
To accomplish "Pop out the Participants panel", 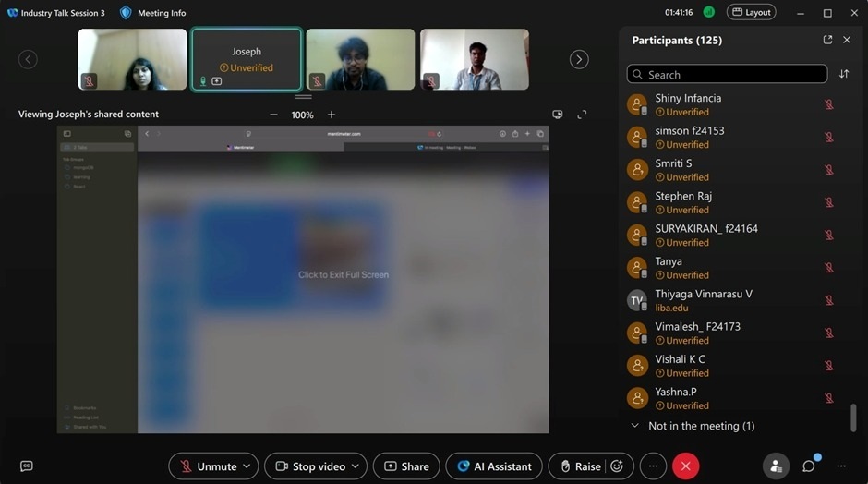I will tap(827, 41).
